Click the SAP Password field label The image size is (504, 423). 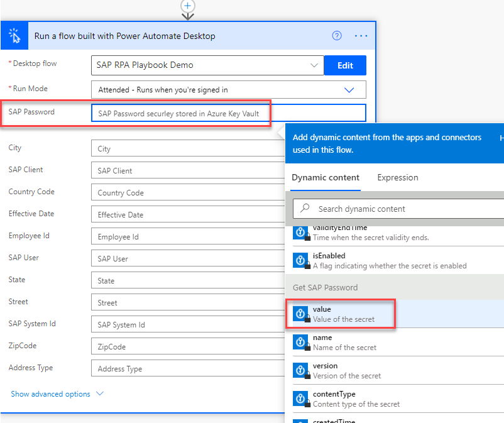click(31, 112)
